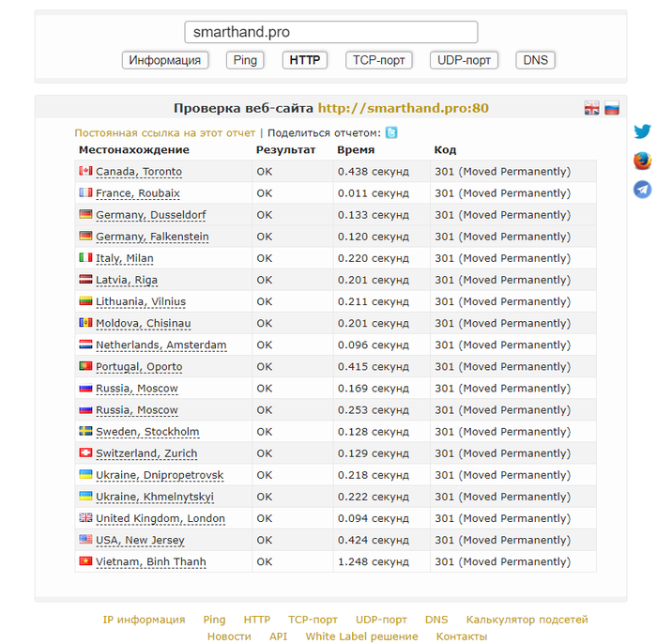Open Калькулятор подсетей footer link
This screenshot has height=644, width=657.
coord(527,620)
